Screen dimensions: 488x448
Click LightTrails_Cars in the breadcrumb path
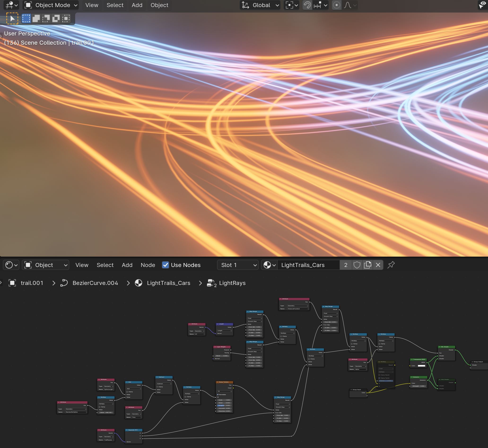(168, 283)
